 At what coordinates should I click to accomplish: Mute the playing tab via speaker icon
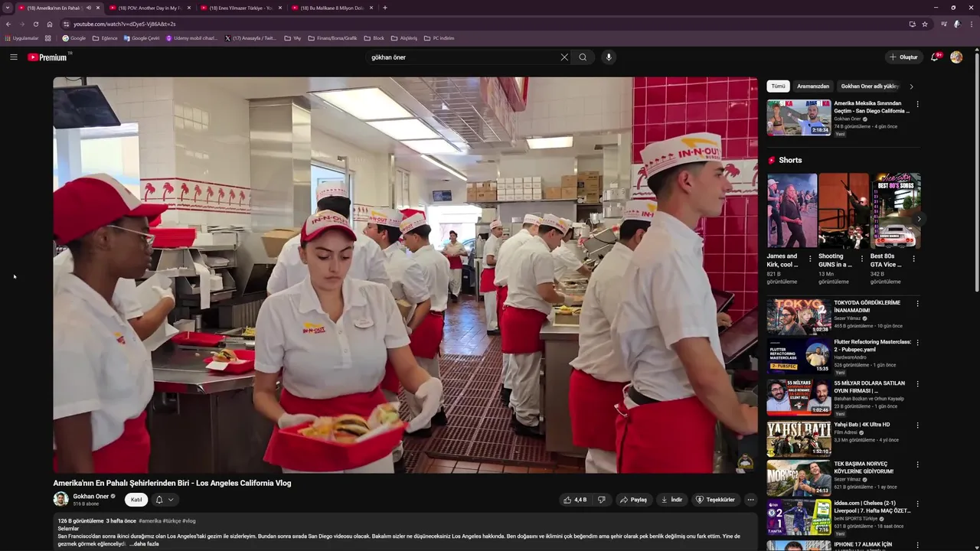89,8
